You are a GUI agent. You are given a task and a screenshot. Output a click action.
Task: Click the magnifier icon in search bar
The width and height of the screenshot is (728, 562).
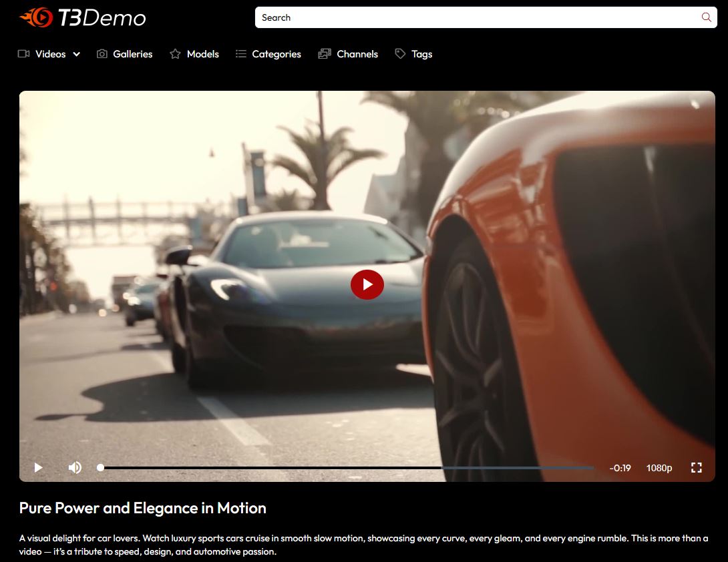click(x=706, y=17)
